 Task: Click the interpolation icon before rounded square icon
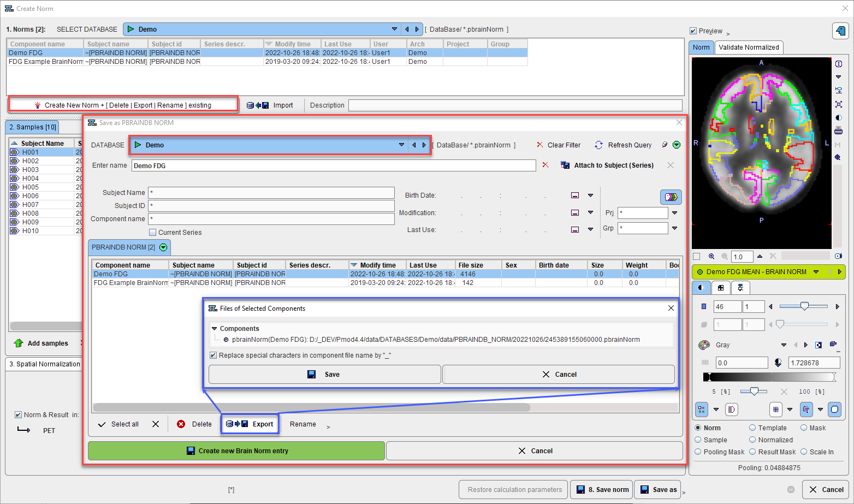click(x=806, y=409)
